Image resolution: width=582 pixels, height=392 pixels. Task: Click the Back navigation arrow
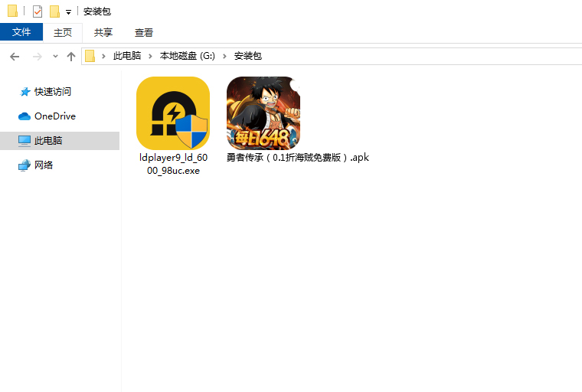(x=15, y=56)
